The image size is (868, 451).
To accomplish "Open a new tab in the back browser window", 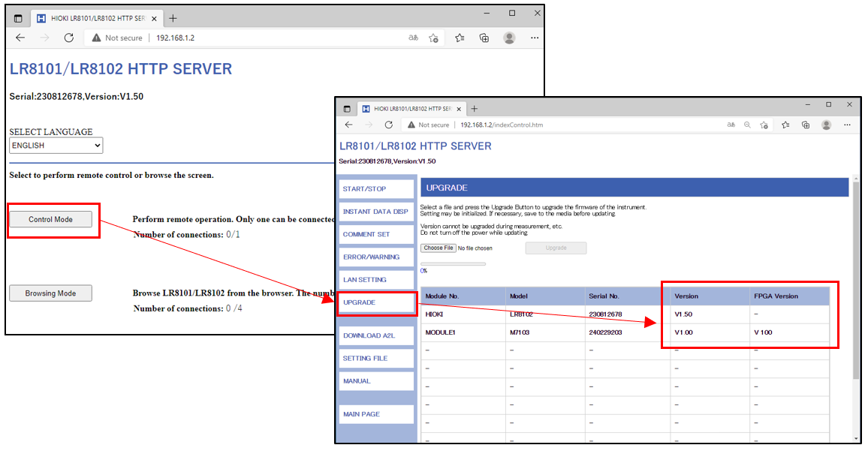I will [173, 18].
